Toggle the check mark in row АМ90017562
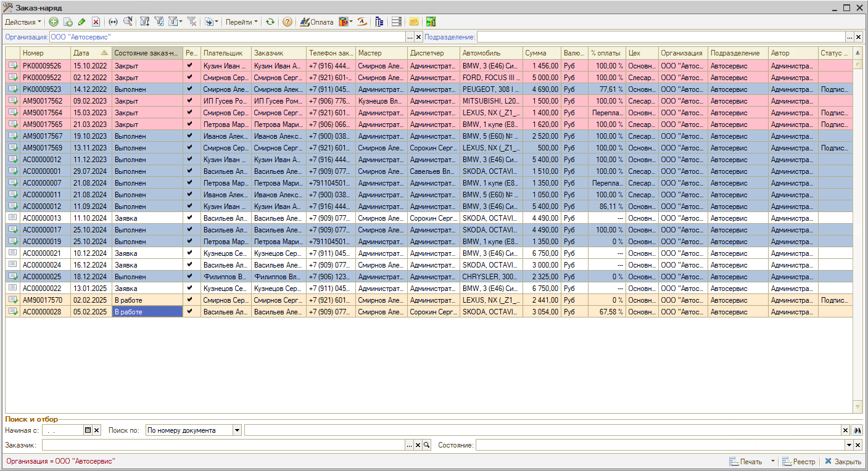868x471 pixels. (x=190, y=100)
